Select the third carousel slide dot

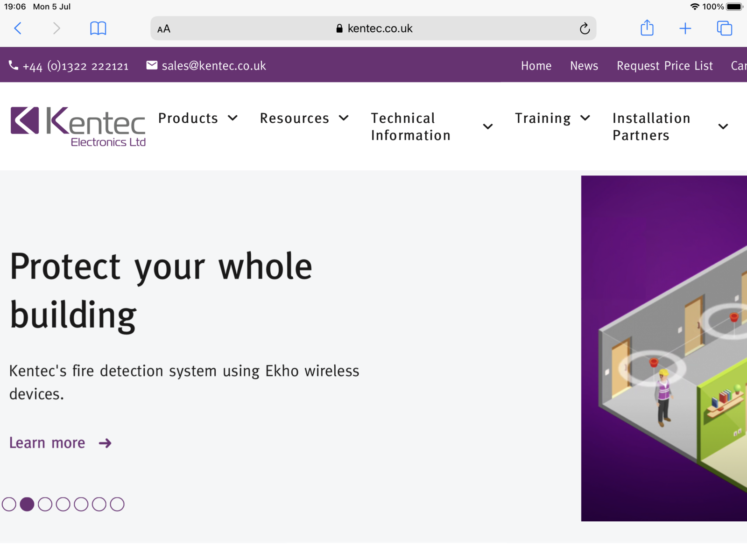point(45,504)
